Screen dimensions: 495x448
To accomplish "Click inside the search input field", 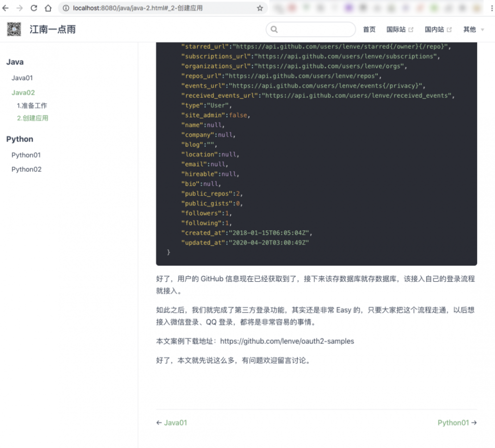I will pos(312,29).
